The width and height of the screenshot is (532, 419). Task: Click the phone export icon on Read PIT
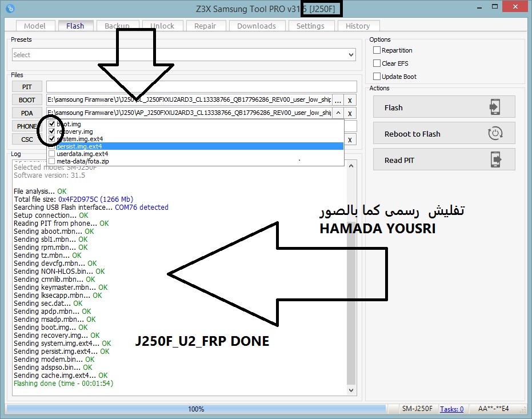pyautogui.click(x=495, y=159)
